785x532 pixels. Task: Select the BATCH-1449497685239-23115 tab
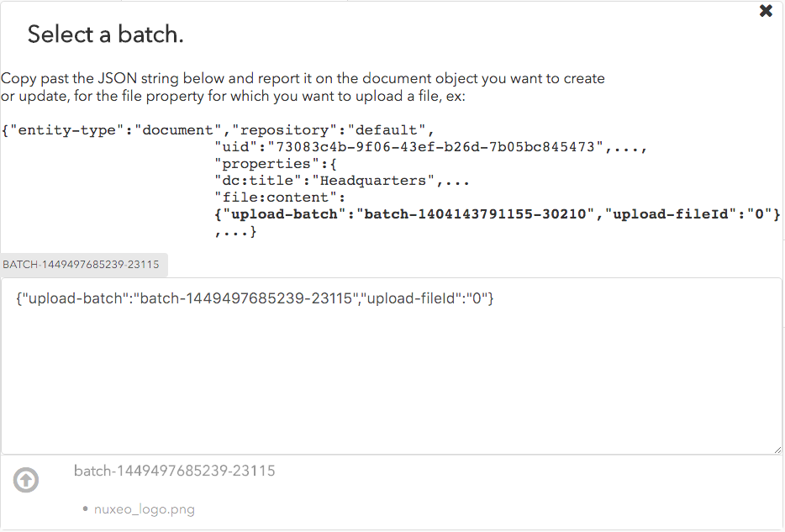point(82,265)
